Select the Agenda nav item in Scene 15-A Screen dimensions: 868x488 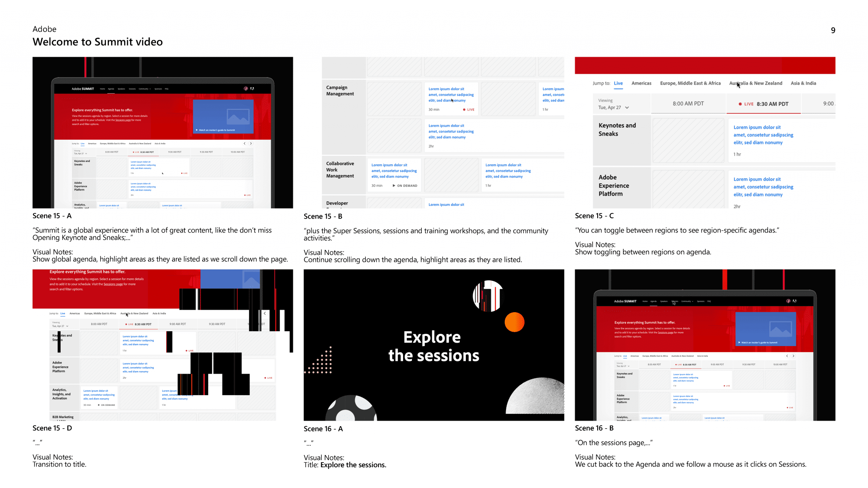[111, 89]
